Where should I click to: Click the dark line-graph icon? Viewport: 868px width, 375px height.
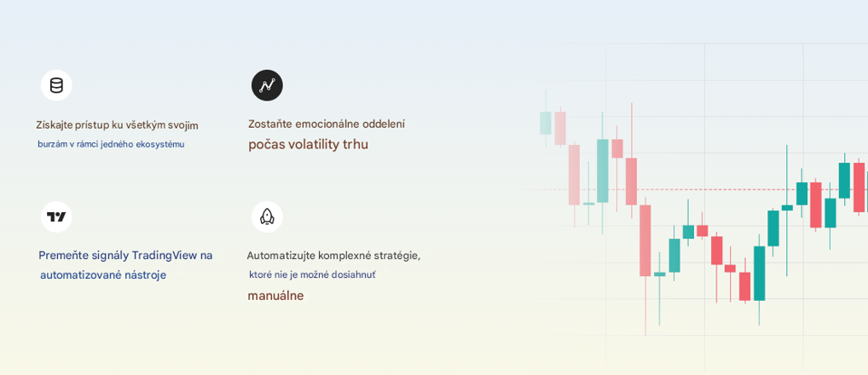[x=268, y=86]
